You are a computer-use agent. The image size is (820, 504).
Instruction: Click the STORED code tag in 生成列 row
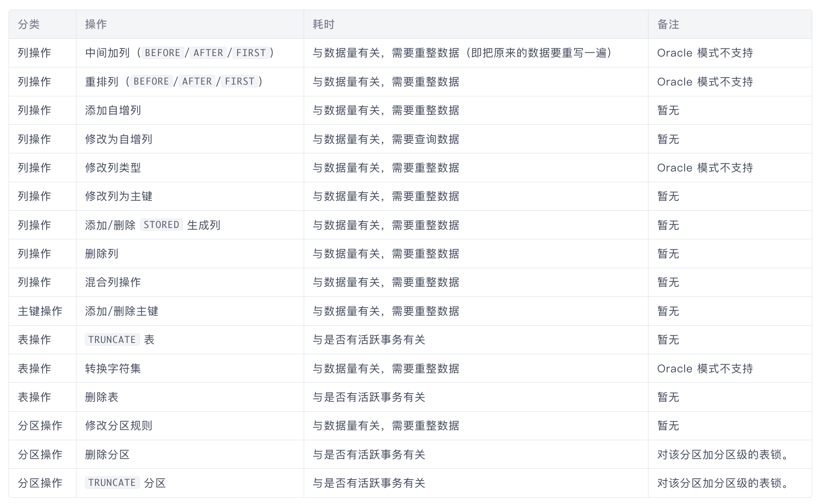[161, 225]
